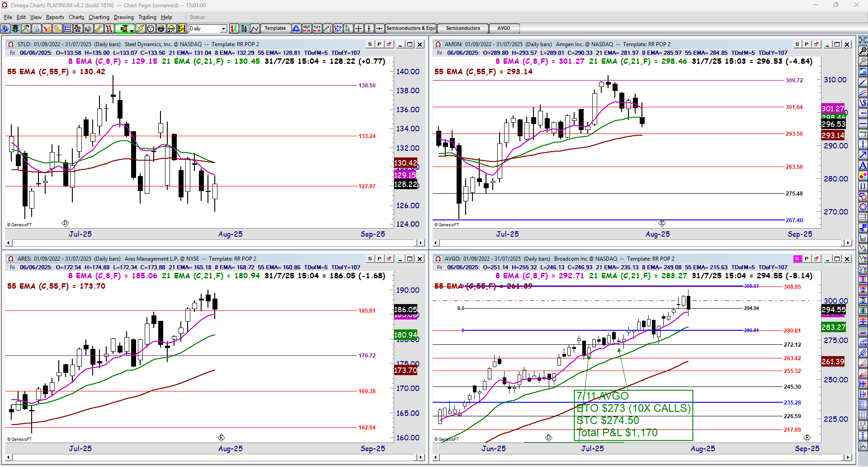Open the hammer and wrench tools icon
This screenshot has height=467, width=868.
click(26, 29)
